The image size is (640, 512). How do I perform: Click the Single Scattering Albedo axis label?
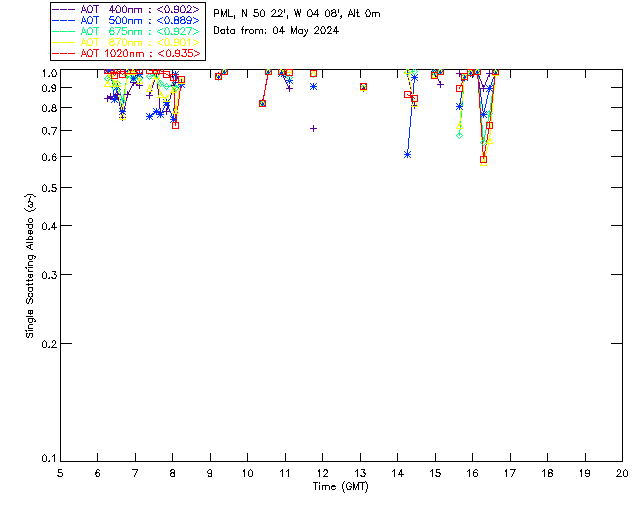tap(30, 266)
